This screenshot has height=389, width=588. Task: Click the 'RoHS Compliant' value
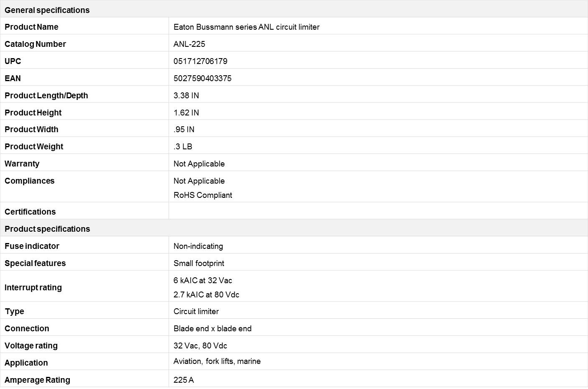(203, 195)
